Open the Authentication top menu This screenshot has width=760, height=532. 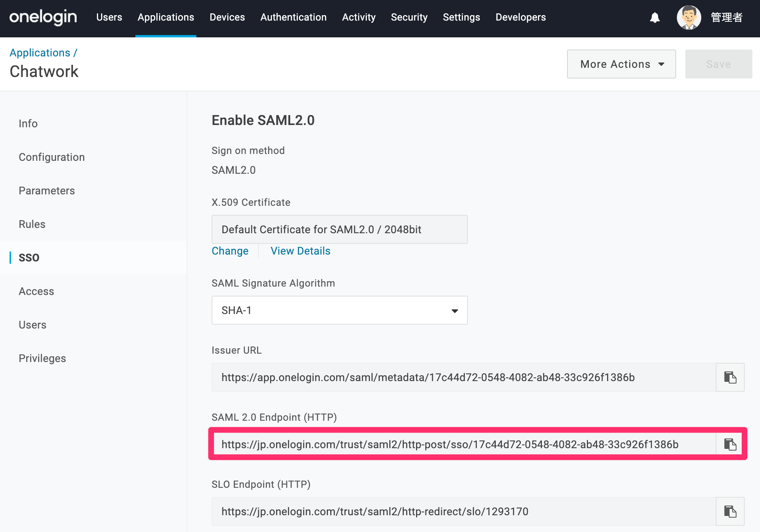point(294,17)
